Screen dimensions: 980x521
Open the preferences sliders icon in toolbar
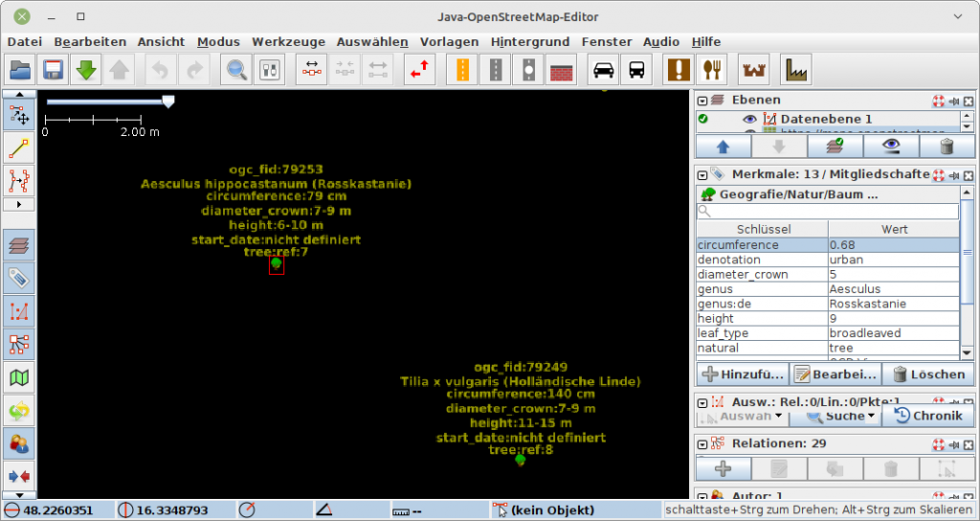[x=269, y=70]
